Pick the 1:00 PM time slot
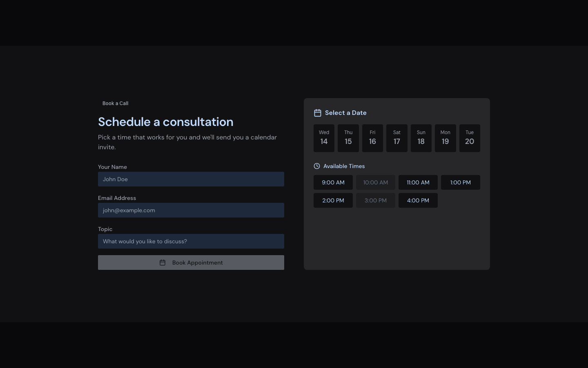Screen dimensions: 588x368 461,182
